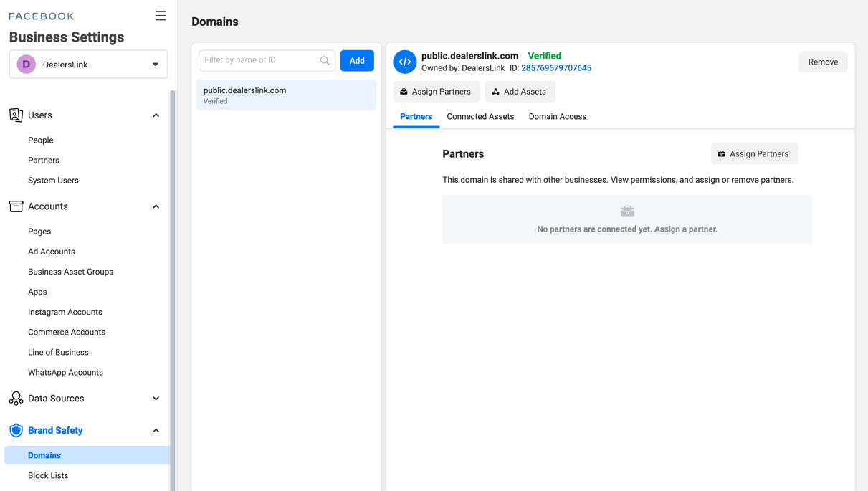868x491 pixels.
Task: Click the FACEBOOK logo text
Action: 42,16
